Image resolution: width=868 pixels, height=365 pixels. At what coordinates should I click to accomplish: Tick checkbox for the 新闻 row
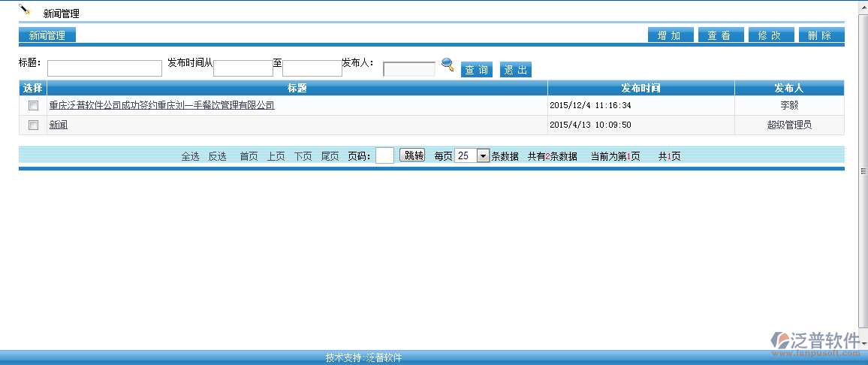pyautogui.click(x=33, y=125)
